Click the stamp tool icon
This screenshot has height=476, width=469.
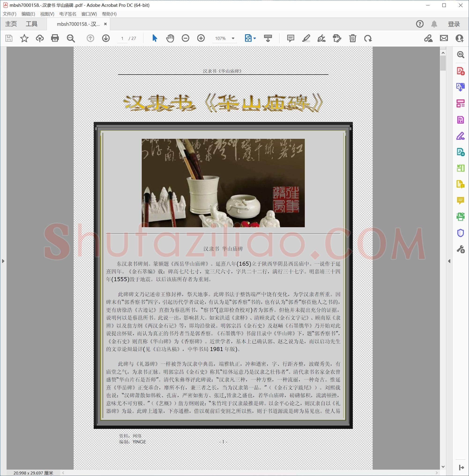coord(337,38)
